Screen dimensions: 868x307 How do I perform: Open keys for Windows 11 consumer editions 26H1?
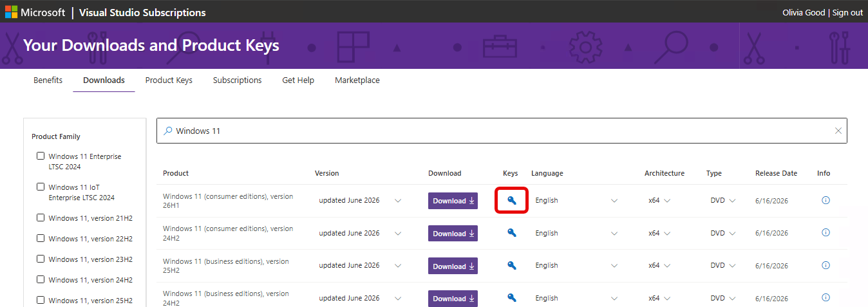click(512, 201)
